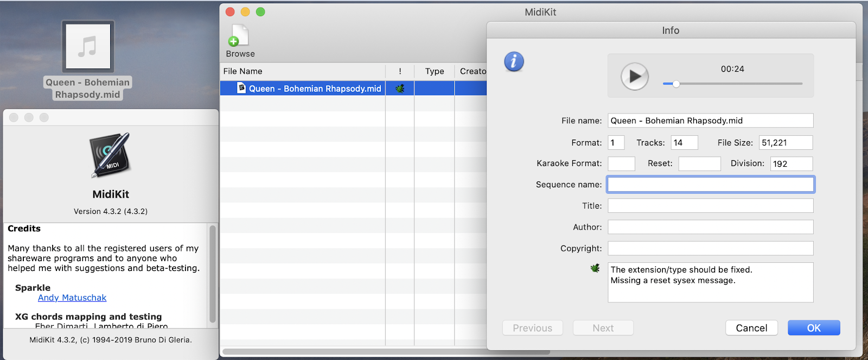This screenshot has height=360, width=868.
Task: Sort by the File Name column header
Action: (303, 71)
